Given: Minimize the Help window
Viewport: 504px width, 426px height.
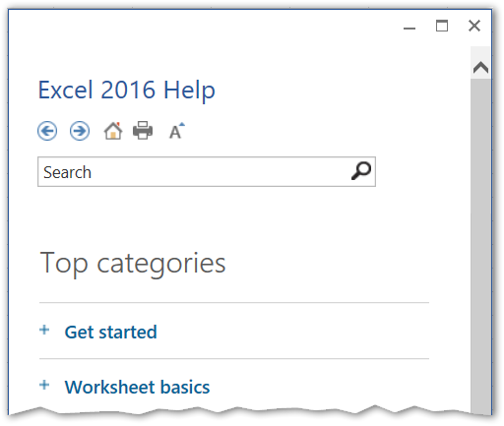Looking at the screenshot, I should tap(409, 29).
